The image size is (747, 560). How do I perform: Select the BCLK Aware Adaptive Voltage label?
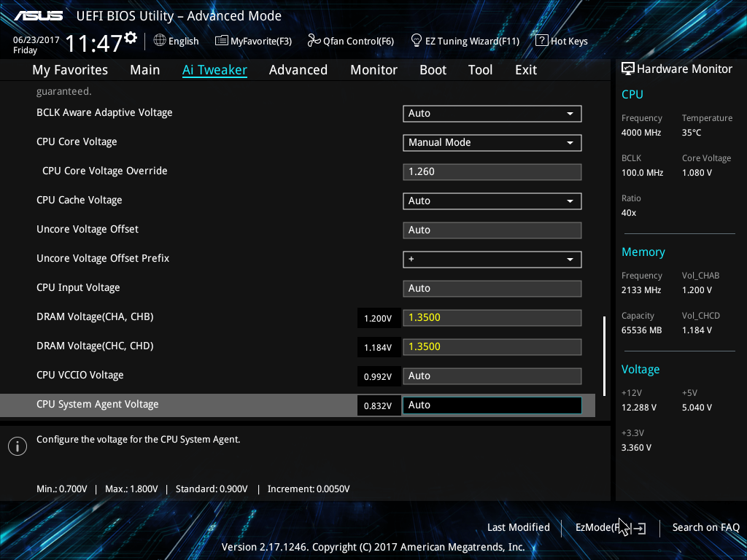104,113
